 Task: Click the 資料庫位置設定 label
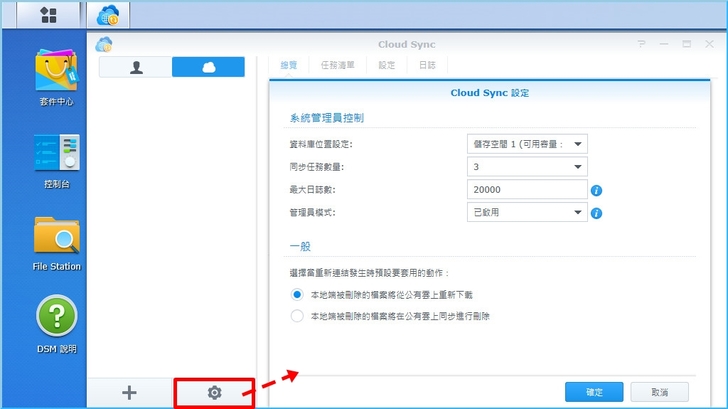(321, 144)
